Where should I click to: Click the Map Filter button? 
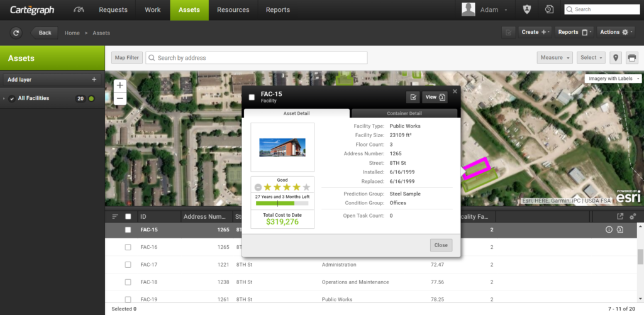coord(126,58)
